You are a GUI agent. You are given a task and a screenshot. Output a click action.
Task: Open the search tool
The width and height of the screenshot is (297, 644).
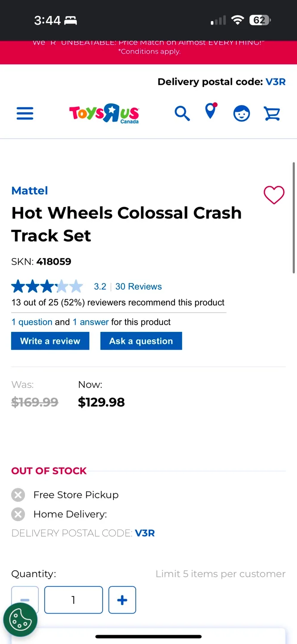pos(182,113)
